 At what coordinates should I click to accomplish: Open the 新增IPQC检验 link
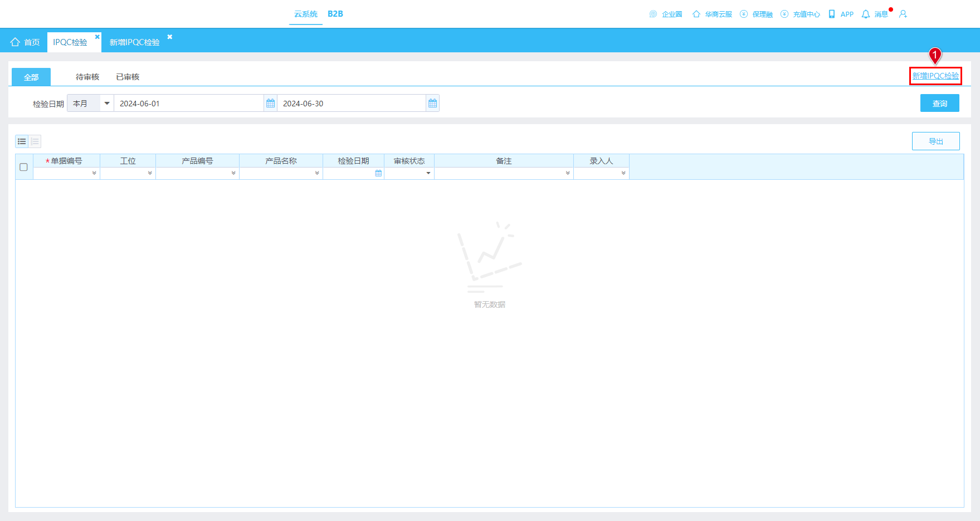point(936,76)
